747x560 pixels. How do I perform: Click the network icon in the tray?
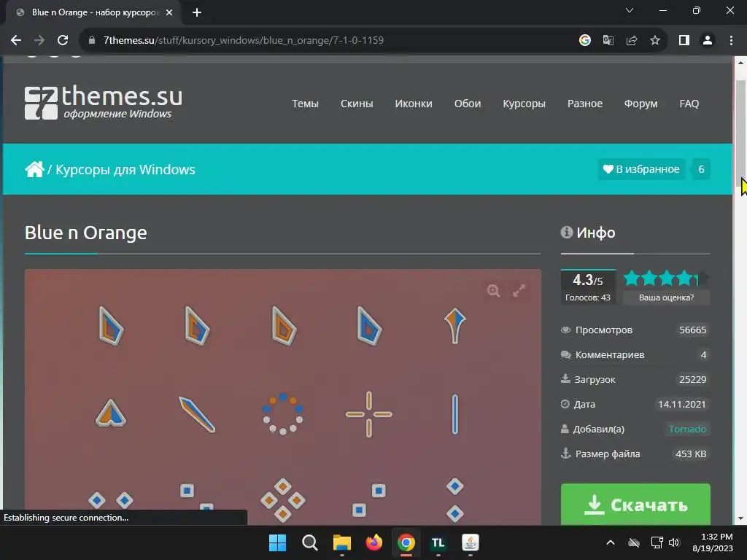click(x=657, y=542)
